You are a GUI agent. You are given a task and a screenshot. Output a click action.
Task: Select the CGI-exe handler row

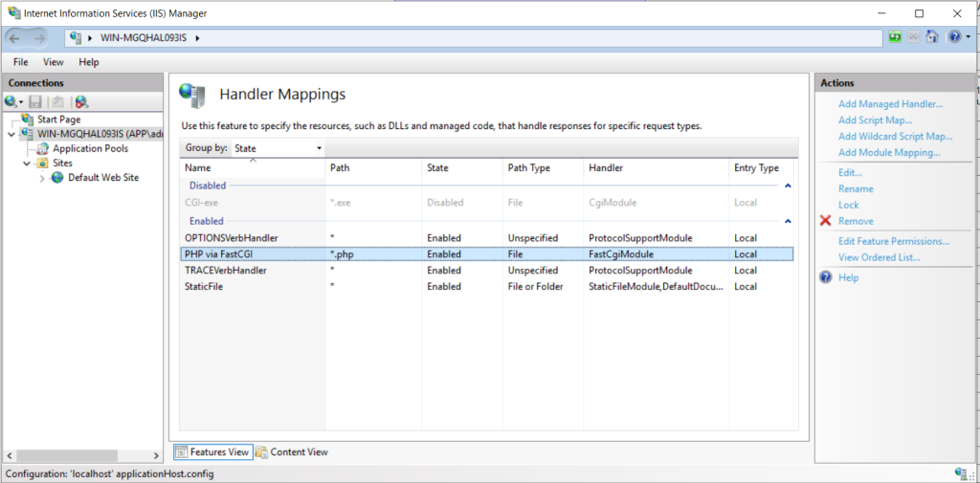tap(486, 203)
